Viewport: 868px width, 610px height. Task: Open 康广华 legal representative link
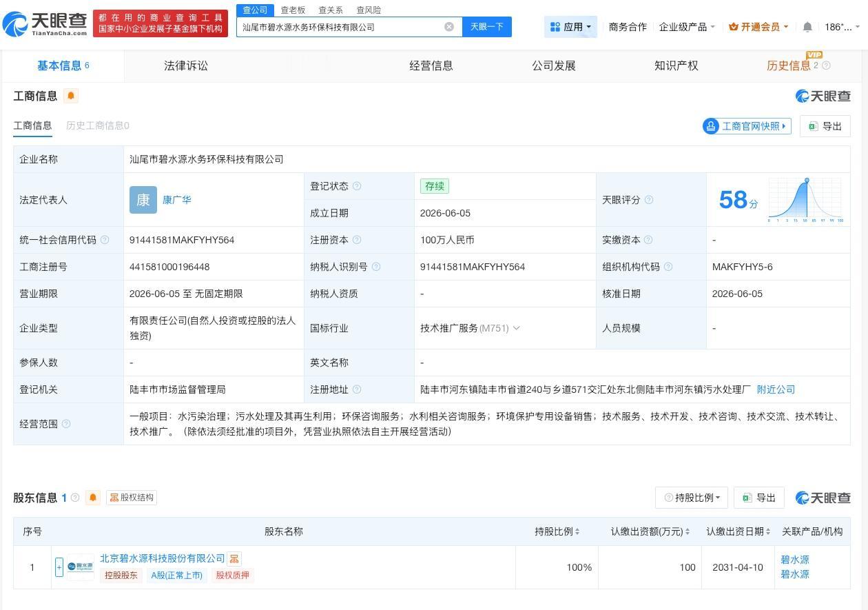[x=177, y=200]
